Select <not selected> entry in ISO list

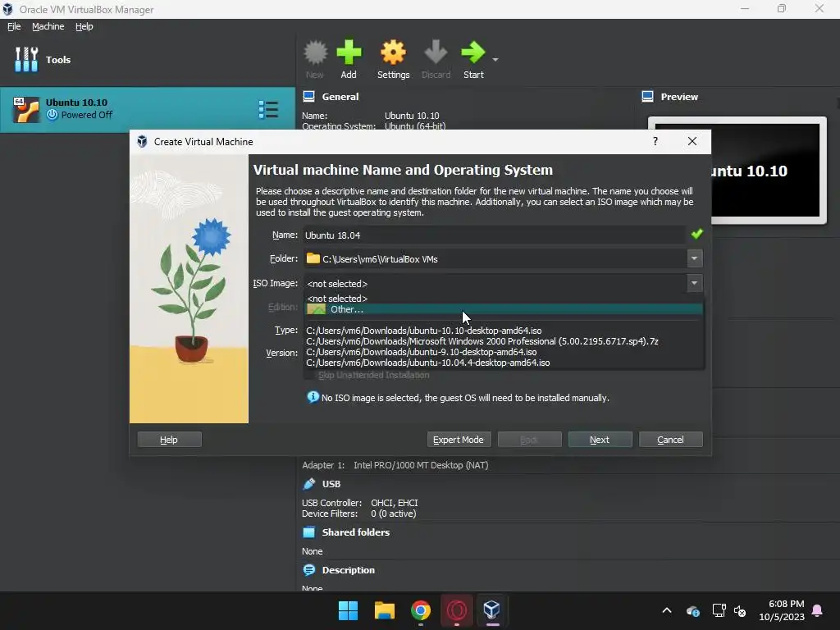[x=504, y=299]
